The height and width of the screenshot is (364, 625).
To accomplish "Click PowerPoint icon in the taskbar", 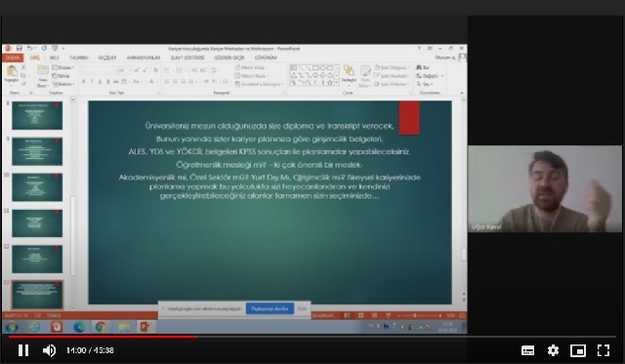I will [145, 327].
